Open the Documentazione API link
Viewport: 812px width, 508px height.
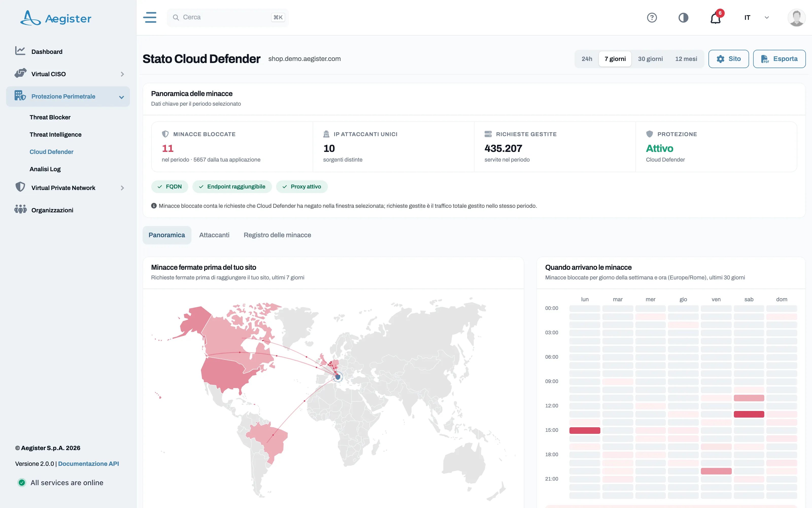pyautogui.click(x=89, y=464)
